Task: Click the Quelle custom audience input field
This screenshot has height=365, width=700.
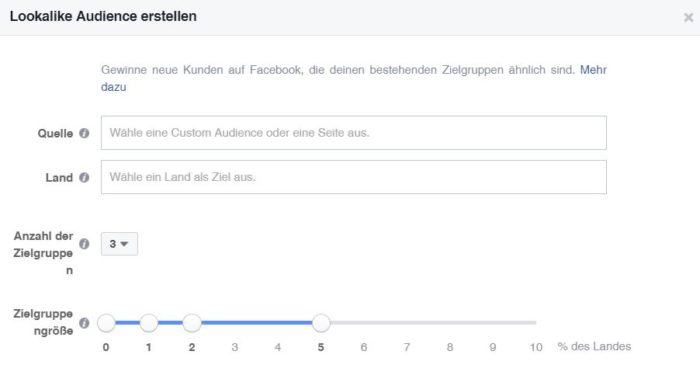Action: [x=354, y=133]
